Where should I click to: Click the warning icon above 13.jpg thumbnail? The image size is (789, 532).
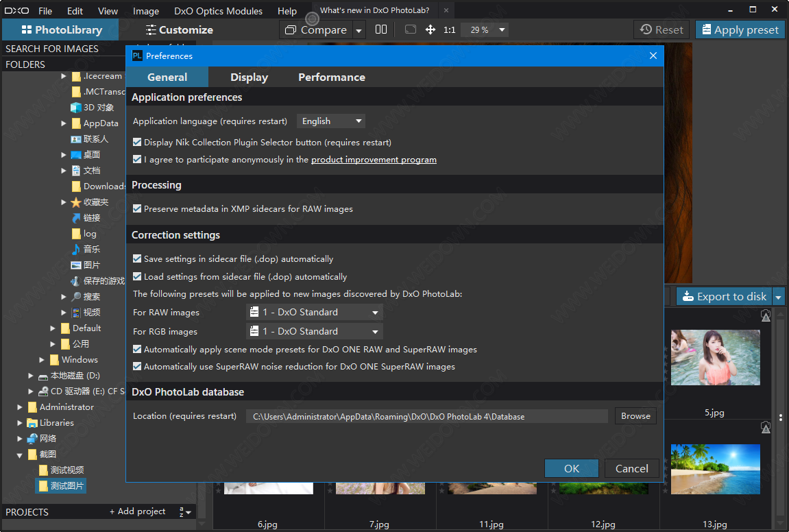(x=766, y=427)
